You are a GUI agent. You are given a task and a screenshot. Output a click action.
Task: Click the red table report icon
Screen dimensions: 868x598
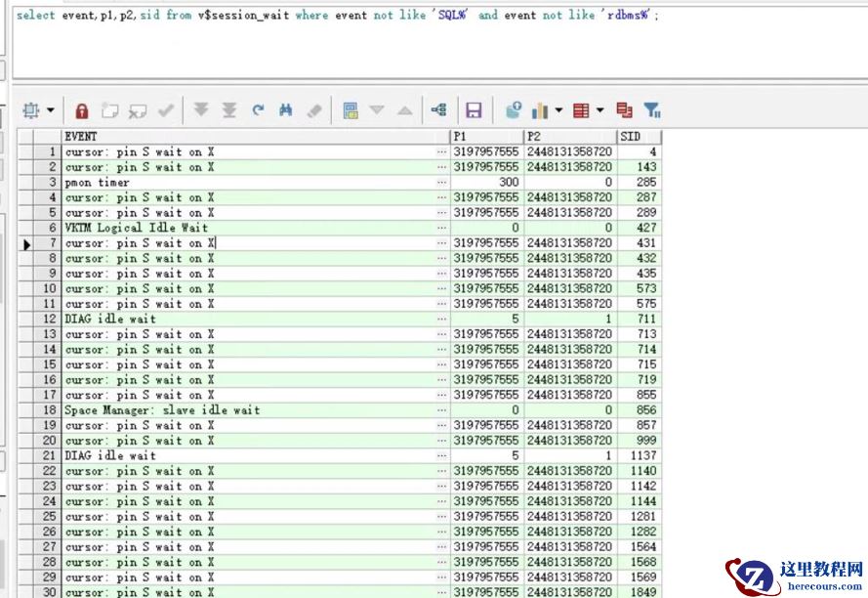[x=581, y=110]
